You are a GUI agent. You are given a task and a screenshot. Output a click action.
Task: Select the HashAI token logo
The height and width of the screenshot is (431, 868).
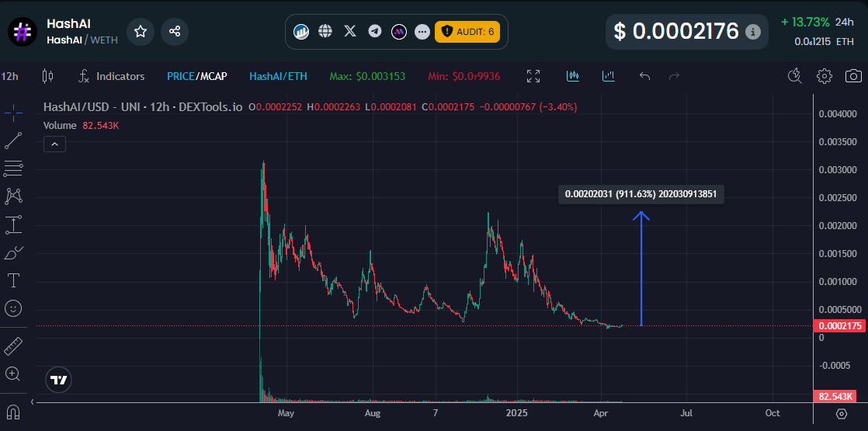click(x=23, y=32)
